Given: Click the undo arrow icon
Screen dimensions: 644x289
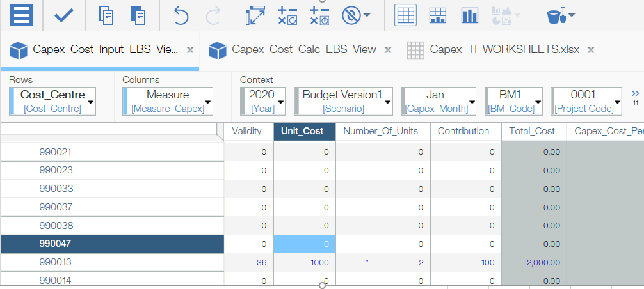Looking at the screenshot, I should tap(181, 15).
